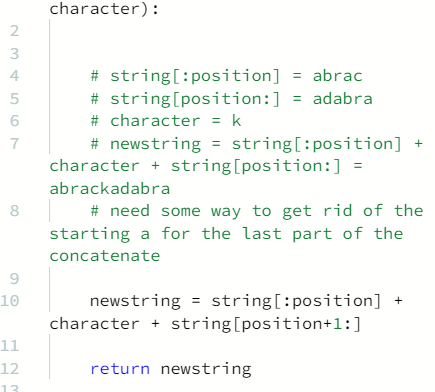This screenshot has width=435, height=392.
Task: Select line number 4 in gutter
Action: [x=14, y=76]
